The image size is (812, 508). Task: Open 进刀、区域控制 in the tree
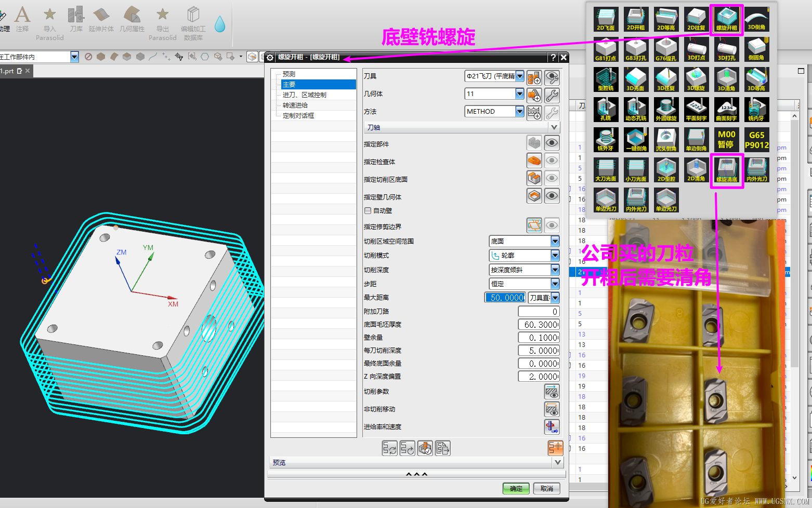[x=305, y=95]
